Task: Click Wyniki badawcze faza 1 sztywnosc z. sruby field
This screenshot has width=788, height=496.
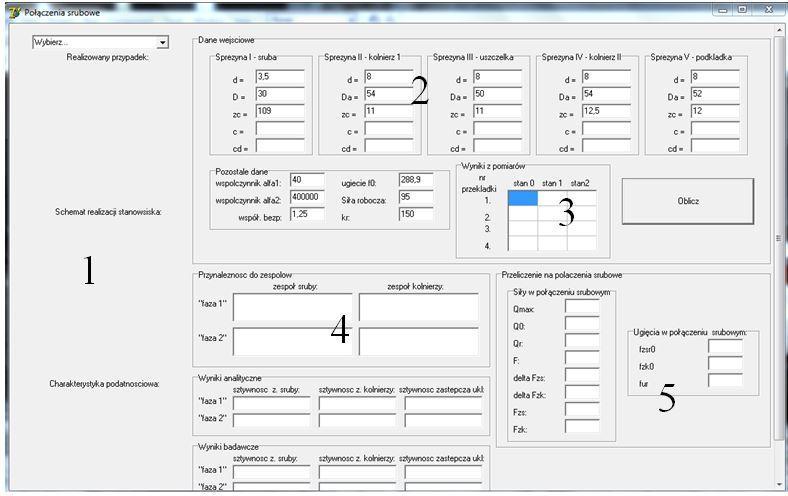Action: pyautogui.click(x=272, y=472)
